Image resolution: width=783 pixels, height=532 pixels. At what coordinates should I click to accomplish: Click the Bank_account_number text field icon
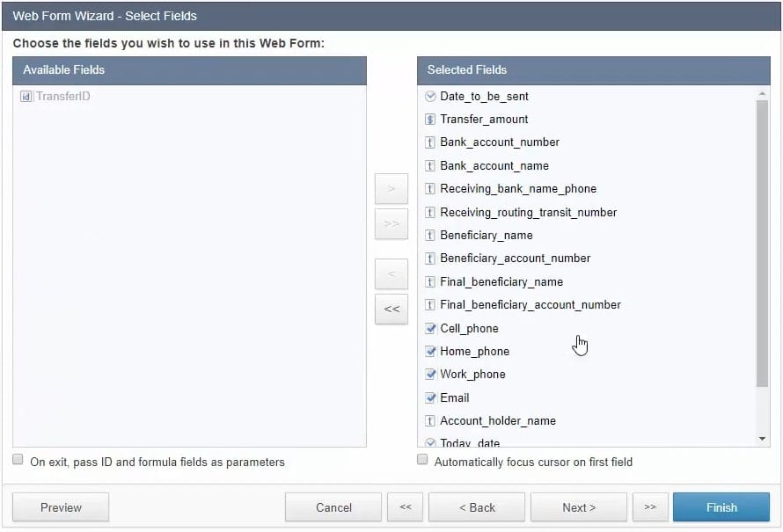(x=430, y=142)
